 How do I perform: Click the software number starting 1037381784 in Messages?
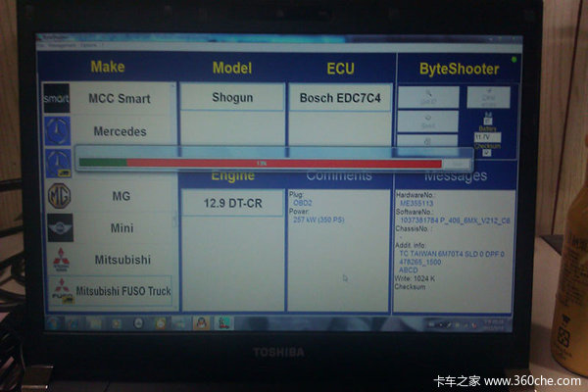click(x=455, y=220)
